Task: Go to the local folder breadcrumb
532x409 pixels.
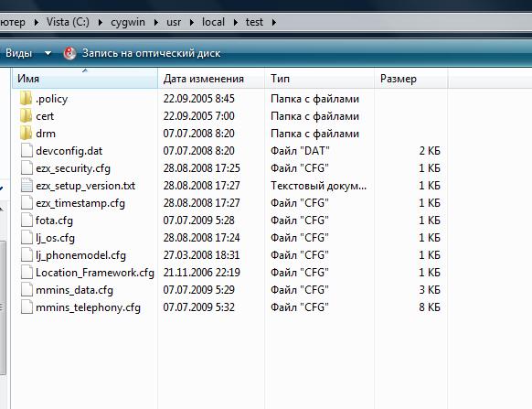Action: tap(213, 22)
